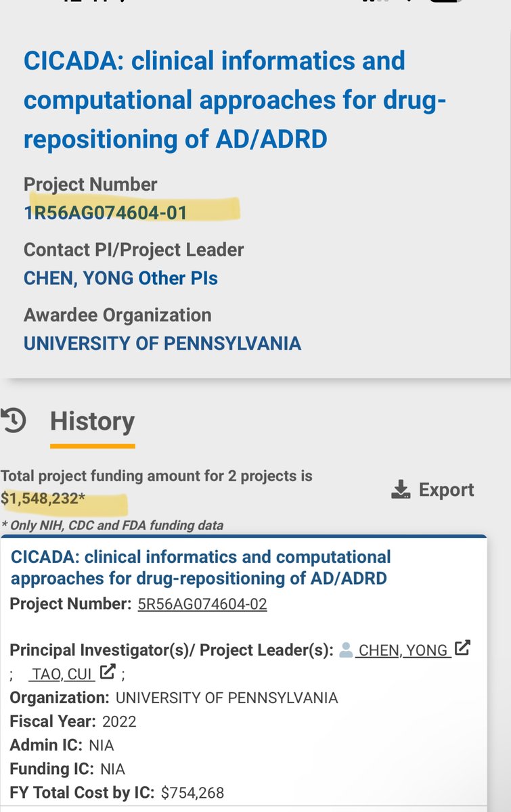Viewport: 511px width, 812px height.
Task: Click the Export download arrow icon
Action: (401, 490)
